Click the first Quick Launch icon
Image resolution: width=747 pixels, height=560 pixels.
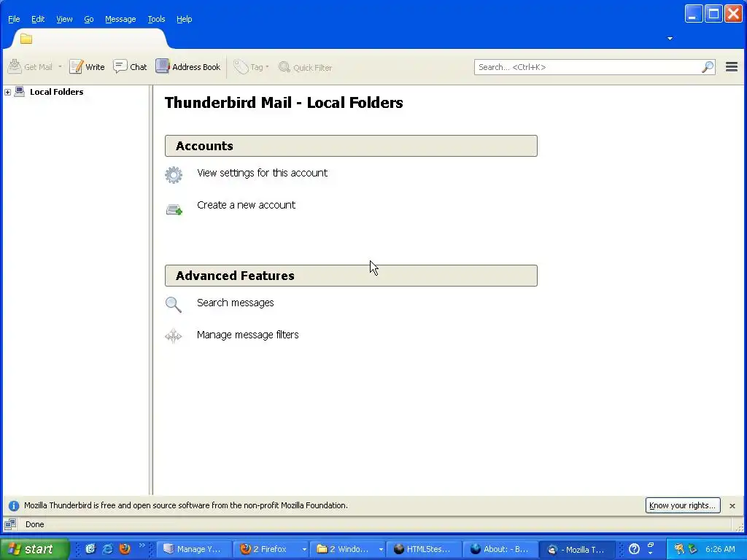click(90, 549)
